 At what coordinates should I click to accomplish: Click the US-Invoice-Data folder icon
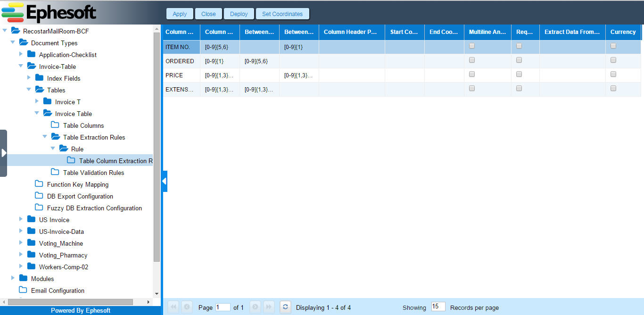click(x=31, y=231)
